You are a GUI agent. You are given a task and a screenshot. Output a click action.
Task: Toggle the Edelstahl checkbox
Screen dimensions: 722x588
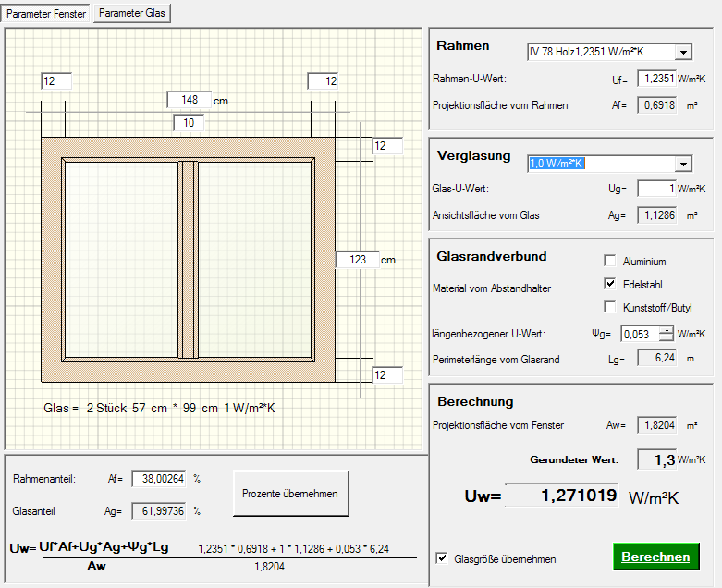click(609, 284)
